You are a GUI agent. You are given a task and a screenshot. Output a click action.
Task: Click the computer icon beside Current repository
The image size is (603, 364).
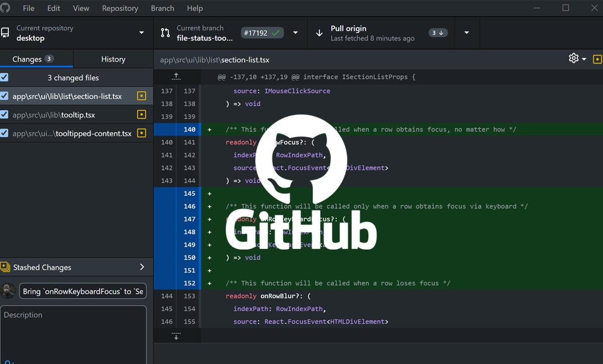click(5, 33)
